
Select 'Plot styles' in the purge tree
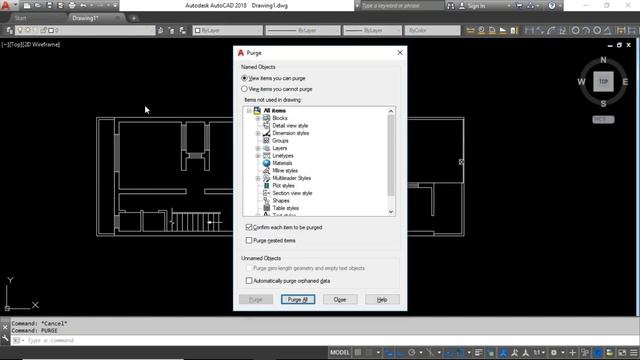click(x=283, y=185)
